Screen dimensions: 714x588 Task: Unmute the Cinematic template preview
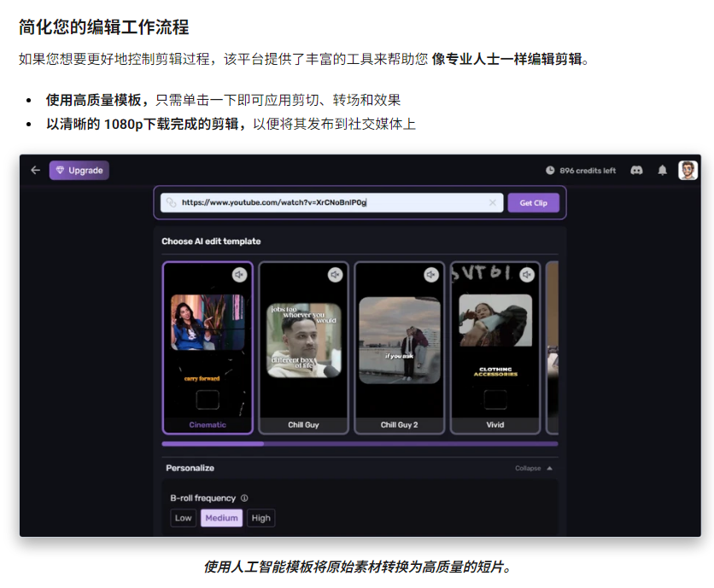(x=239, y=275)
